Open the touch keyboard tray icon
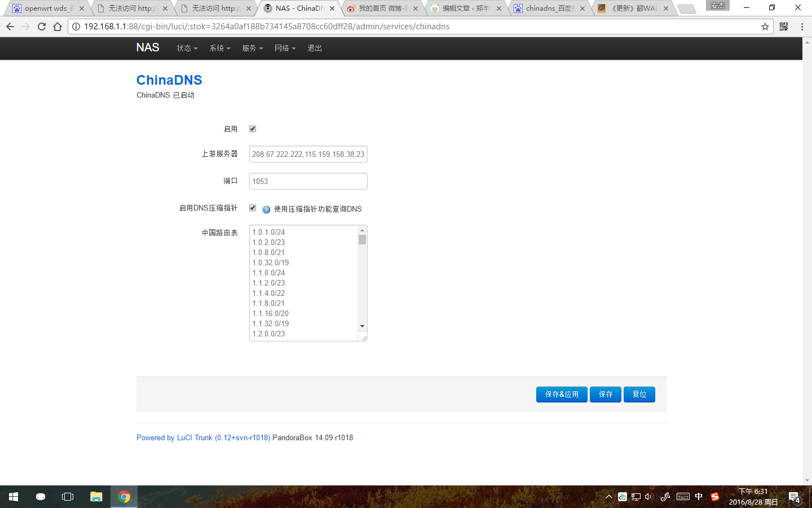Image resolution: width=812 pixels, height=508 pixels. [x=683, y=497]
